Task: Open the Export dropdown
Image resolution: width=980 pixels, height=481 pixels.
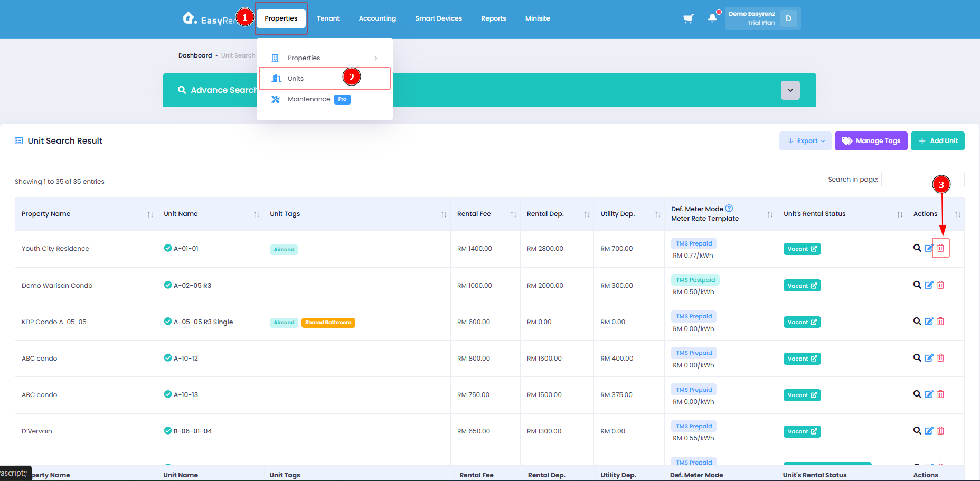Action: click(x=805, y=141)
